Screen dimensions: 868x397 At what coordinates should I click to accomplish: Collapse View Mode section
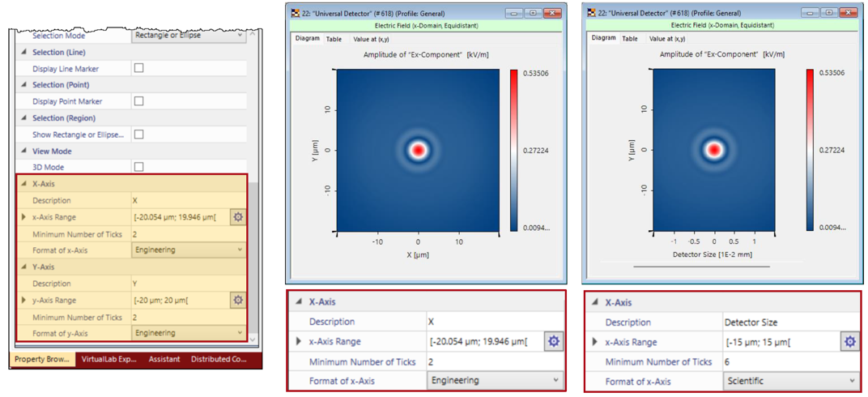[23, 151]
